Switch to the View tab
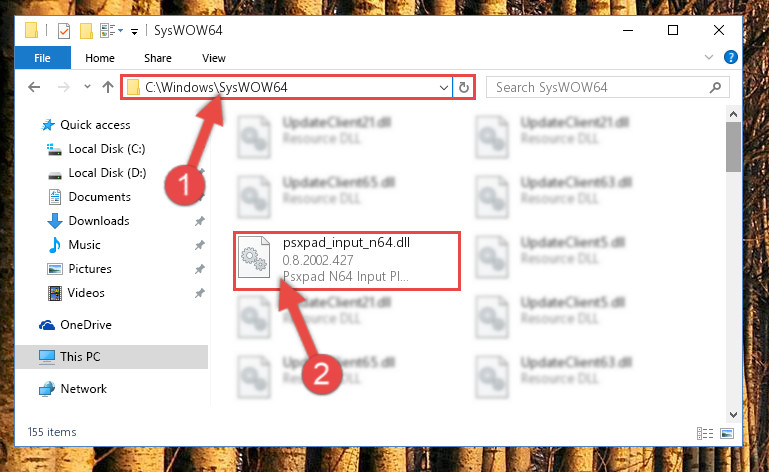Viewport: 769px width, 472px height. click(x=214, y=58)
